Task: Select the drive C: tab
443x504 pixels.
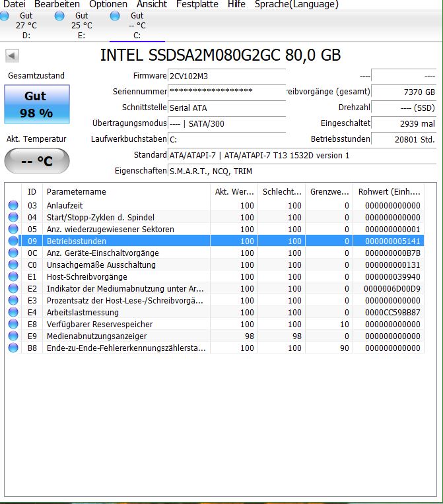Action: 137,25
